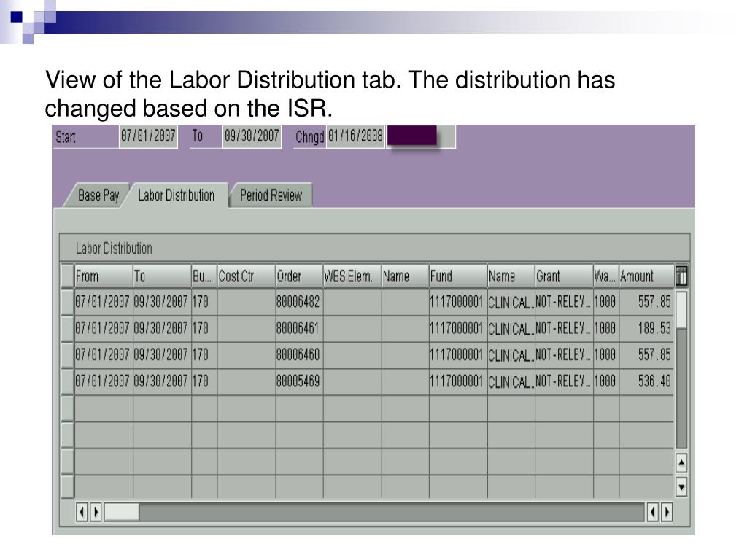Click amount 557.85 in order 80006482 row
Image resolution: width=747 pixels, height=560 pixels.
point(646,302)
